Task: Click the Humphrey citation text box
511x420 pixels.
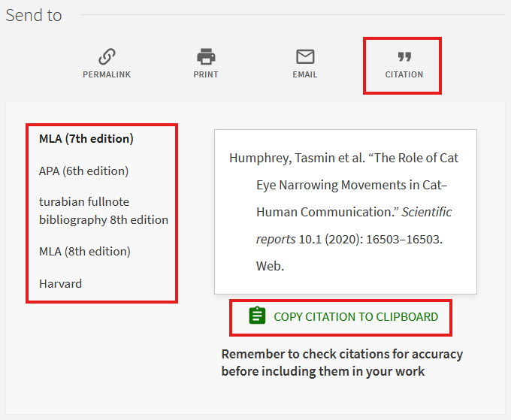Action: point(346,212)
